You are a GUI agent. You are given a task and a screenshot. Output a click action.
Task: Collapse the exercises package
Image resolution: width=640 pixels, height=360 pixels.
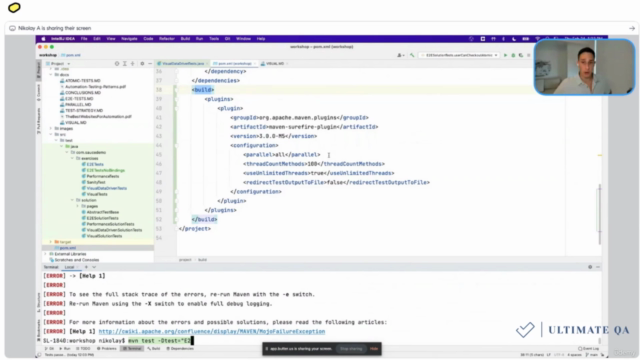[x=72, y=158]
